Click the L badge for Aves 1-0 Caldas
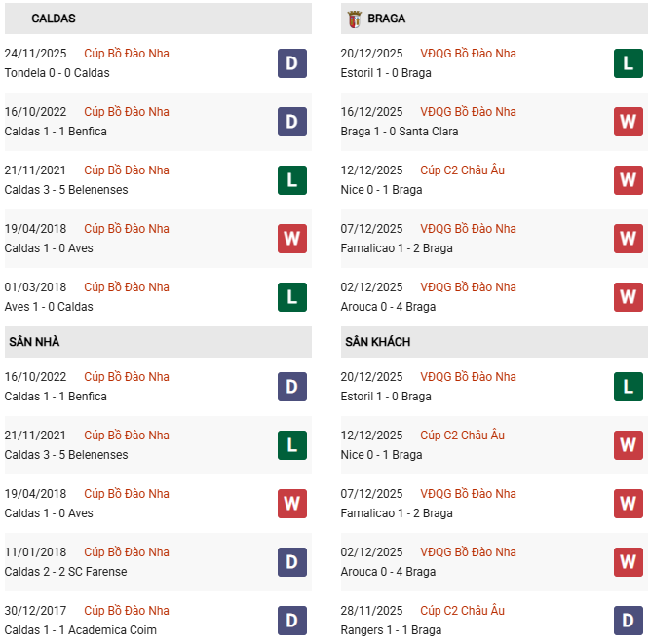 [x=292, y=297]
